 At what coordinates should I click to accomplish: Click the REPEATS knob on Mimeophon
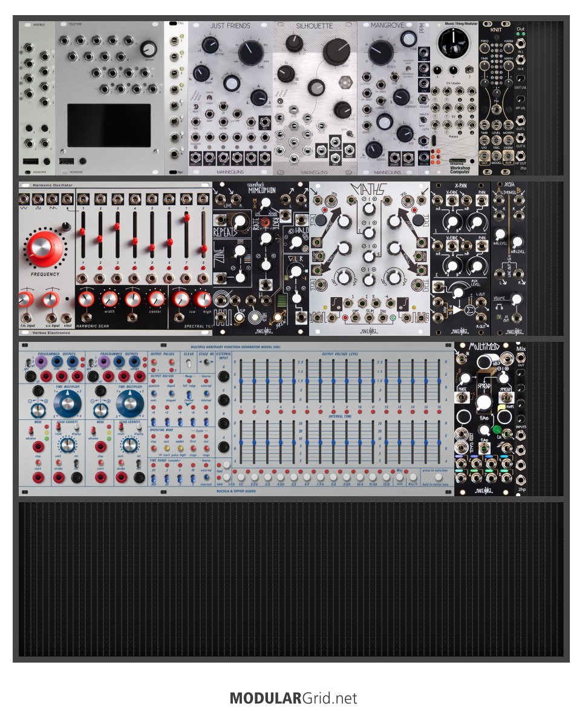[x=241, y=221]
